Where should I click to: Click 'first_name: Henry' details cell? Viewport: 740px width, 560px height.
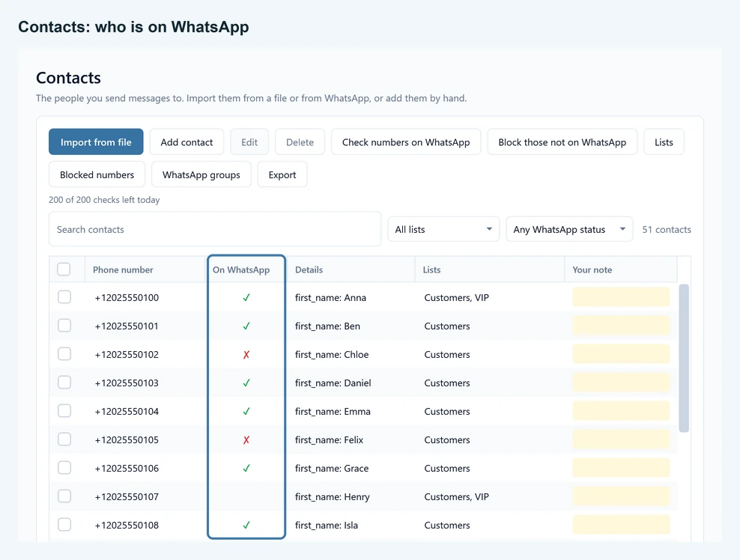333,497
